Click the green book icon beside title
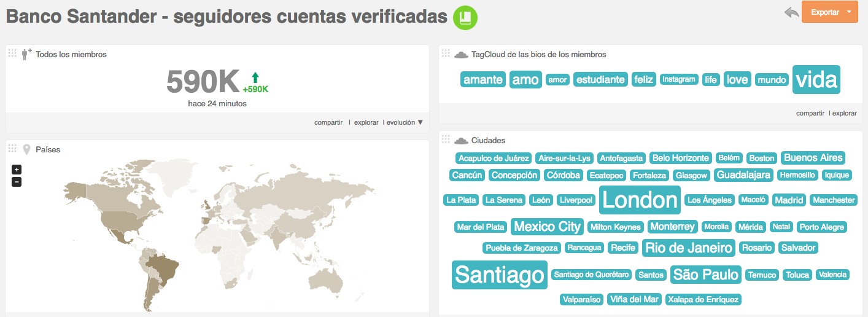Screen dimensions: 868x317 coord(465,17)
